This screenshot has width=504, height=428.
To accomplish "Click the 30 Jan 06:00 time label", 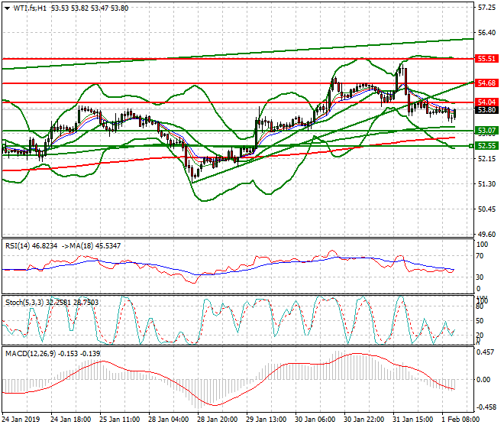I will point(315,420).
